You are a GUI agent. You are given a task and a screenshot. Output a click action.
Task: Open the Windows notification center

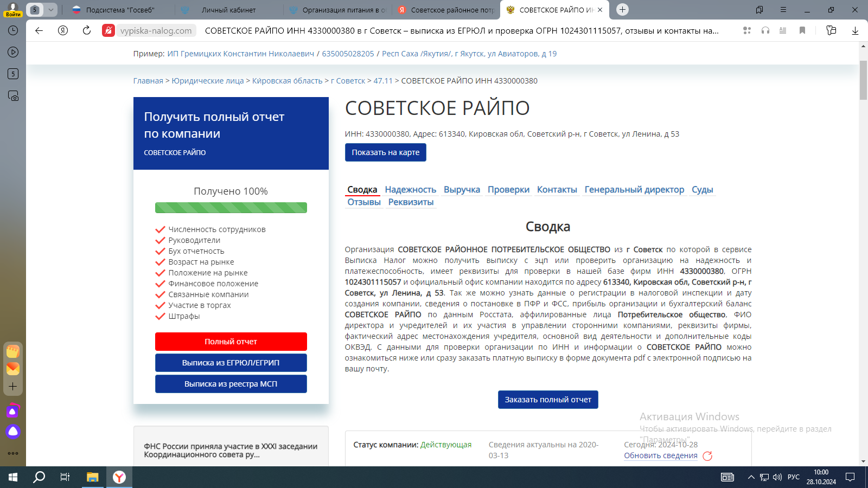(850, 477)
